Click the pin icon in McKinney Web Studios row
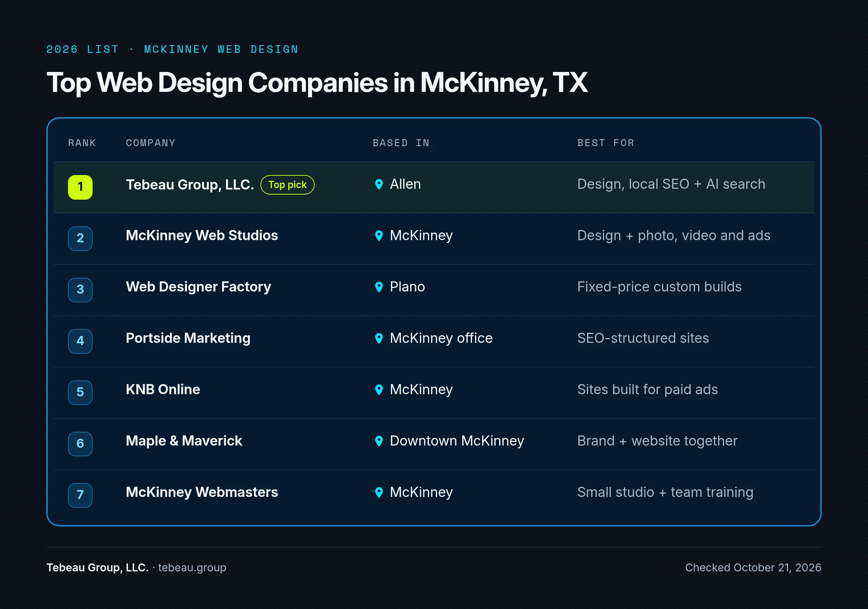The width and height of the screenshot is (868, 609). pos(379,236)
